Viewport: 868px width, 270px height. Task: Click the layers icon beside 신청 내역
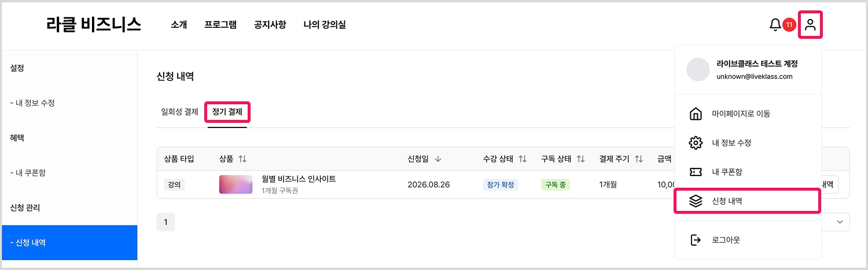coord(696,201)
